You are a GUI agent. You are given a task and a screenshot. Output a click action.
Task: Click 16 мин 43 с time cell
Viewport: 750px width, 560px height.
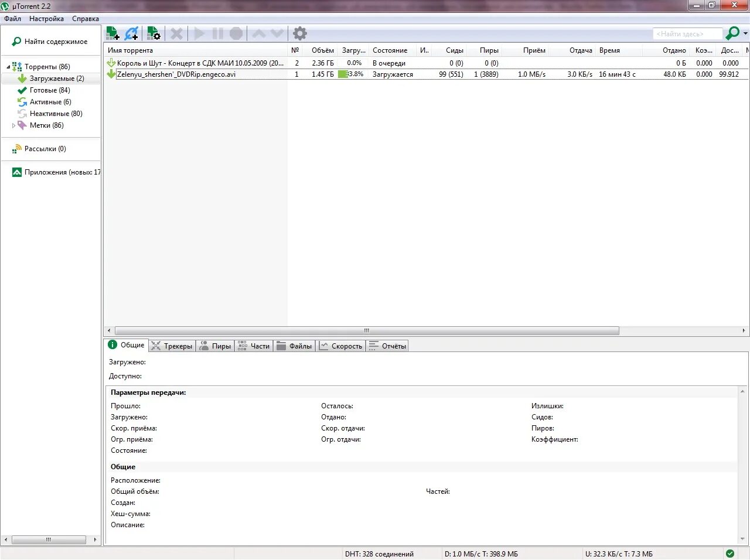pyautogui.click(x=617, y=74)
